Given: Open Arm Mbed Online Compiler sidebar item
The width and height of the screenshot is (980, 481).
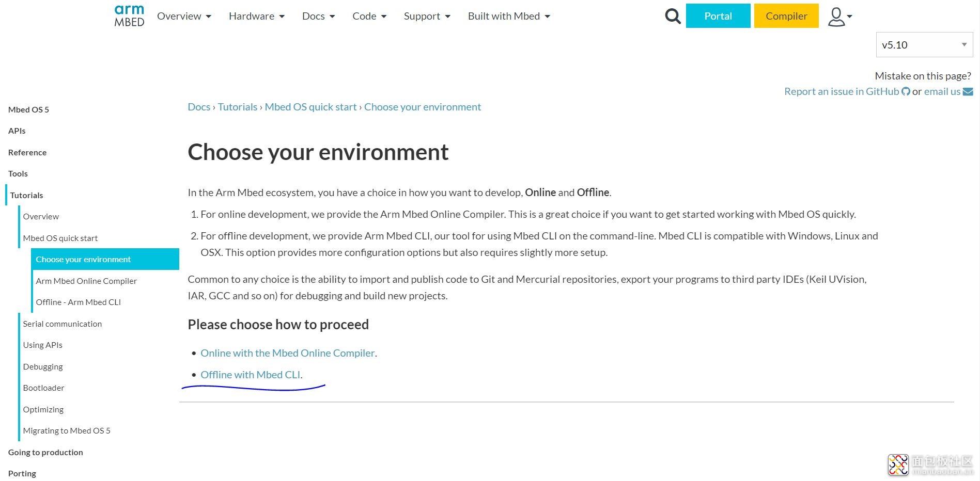Looking at the screenshot, I should [x=86, y=281].
